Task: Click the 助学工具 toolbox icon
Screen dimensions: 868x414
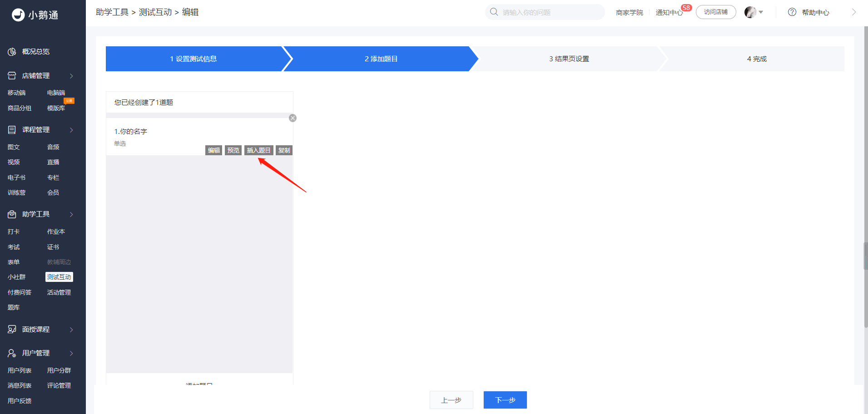Action: (x=12, y=214)
